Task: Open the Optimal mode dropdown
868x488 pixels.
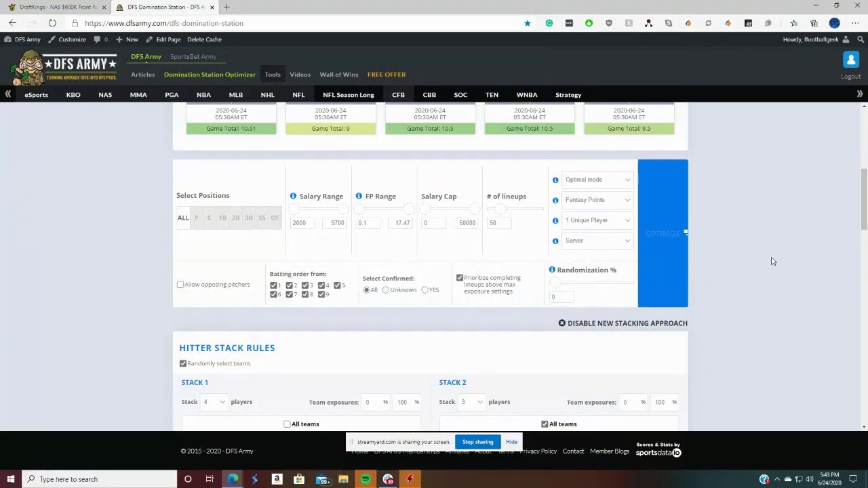Action: [597, 180]
